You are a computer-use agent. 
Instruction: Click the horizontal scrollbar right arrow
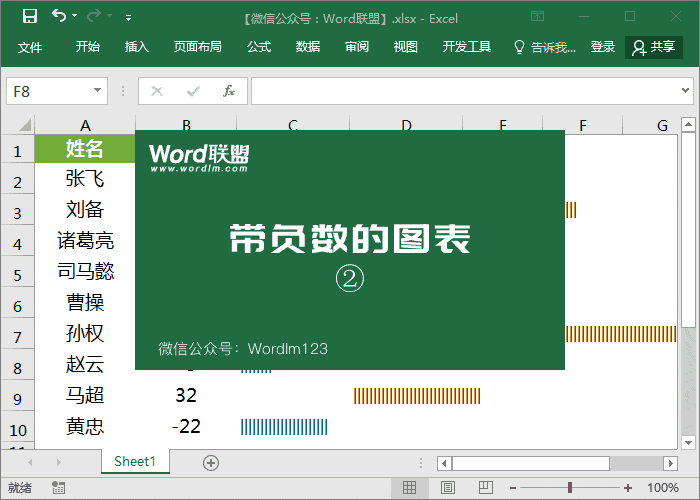(670, 463)
